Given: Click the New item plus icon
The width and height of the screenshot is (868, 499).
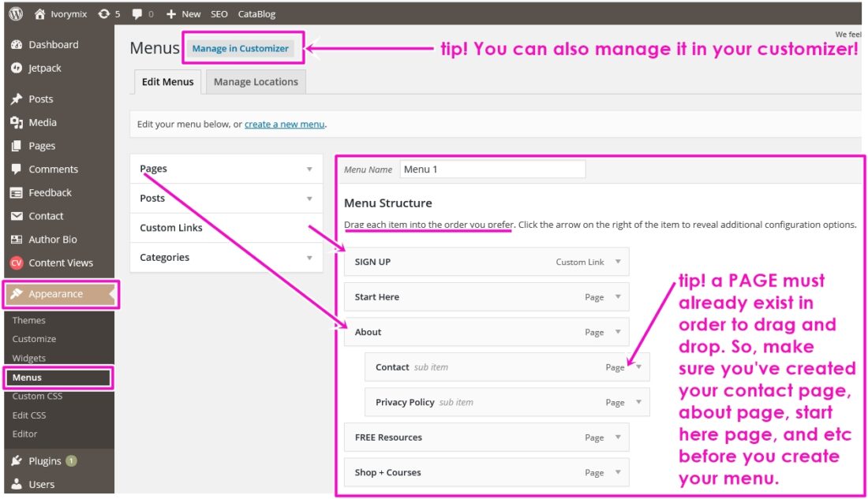Looking at the screenshot, I should tap(173, 13).
